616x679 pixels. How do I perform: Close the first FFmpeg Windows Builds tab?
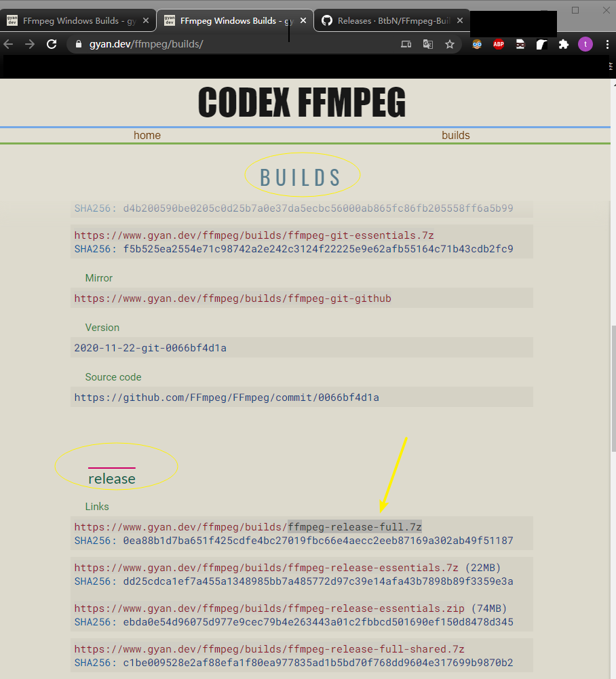pyautogui.click(x=146, y=21)
